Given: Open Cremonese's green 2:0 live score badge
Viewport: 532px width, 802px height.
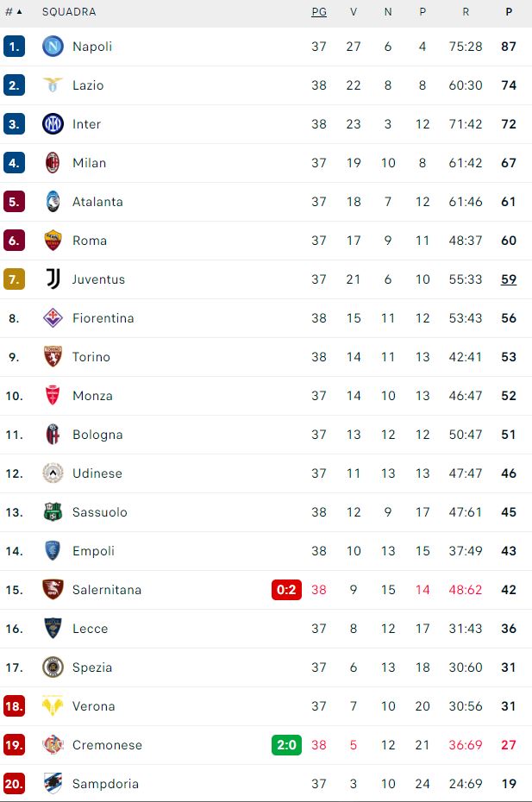Looking at the screenshot, I should click(286, 745).
